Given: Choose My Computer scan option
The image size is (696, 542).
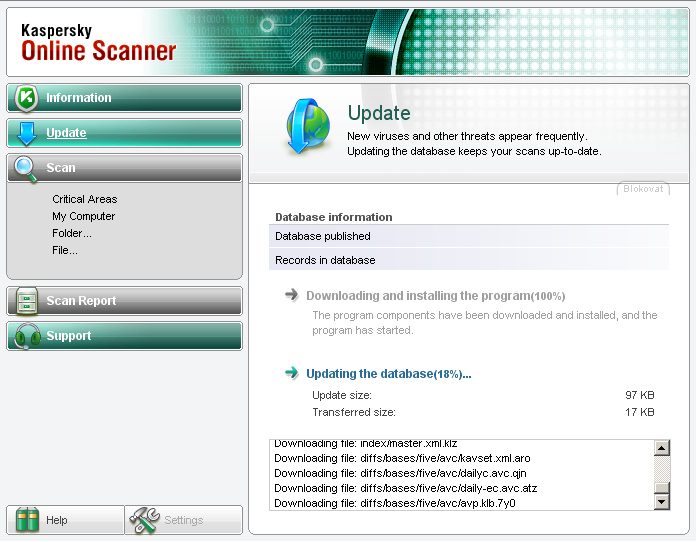Looking at the screenshot, I should [83, 216].
